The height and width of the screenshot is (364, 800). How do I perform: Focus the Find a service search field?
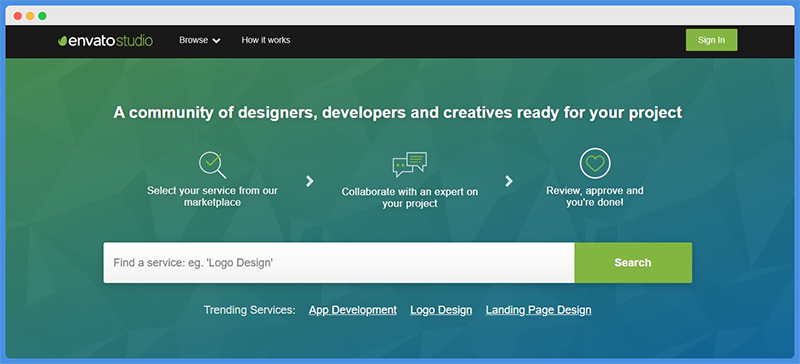click(339, 262)
